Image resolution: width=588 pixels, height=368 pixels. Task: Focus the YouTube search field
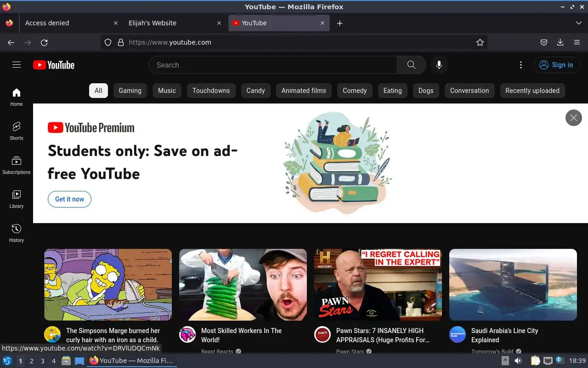pyautogui.click(x=273, y=65)
